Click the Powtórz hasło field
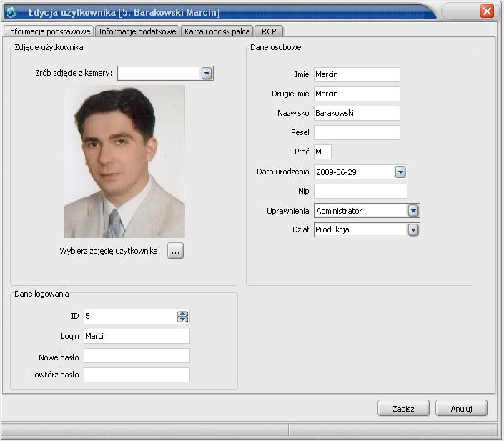 pos(137,375)
